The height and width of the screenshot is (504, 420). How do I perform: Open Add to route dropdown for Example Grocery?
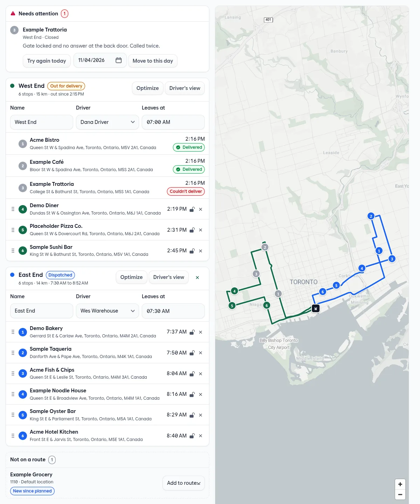(183, 483)
